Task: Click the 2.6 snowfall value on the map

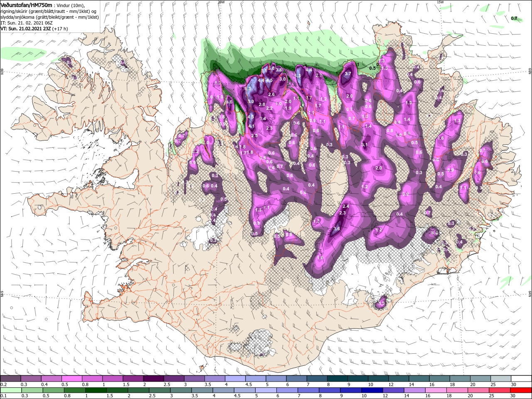Action: pyautogui.click(x=271, y=95)
